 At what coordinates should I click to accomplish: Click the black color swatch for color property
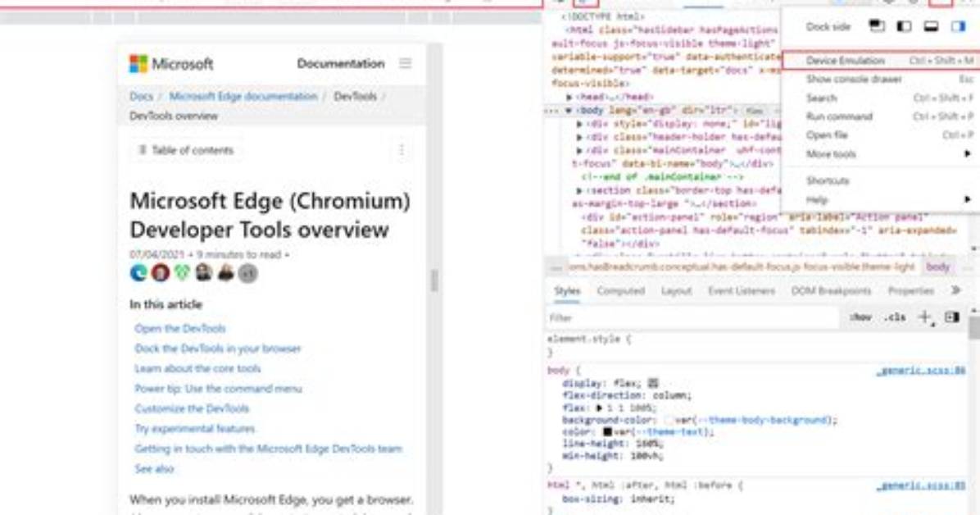pyautogui.click(x=607, y=432)
